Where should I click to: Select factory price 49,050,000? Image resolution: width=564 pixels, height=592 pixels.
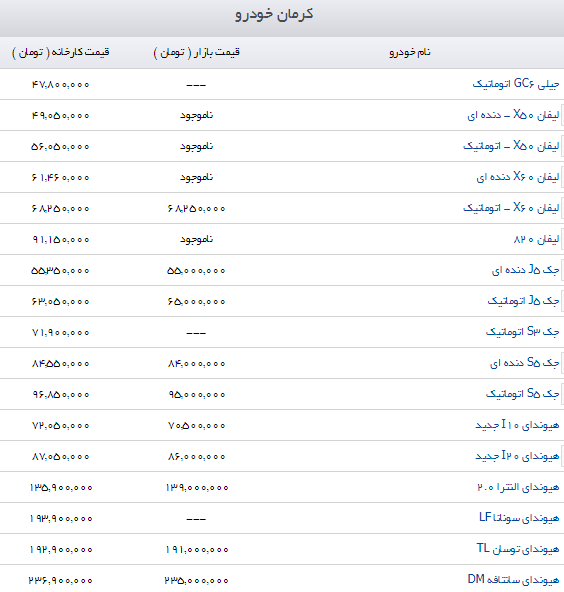[x=60, y=116]
